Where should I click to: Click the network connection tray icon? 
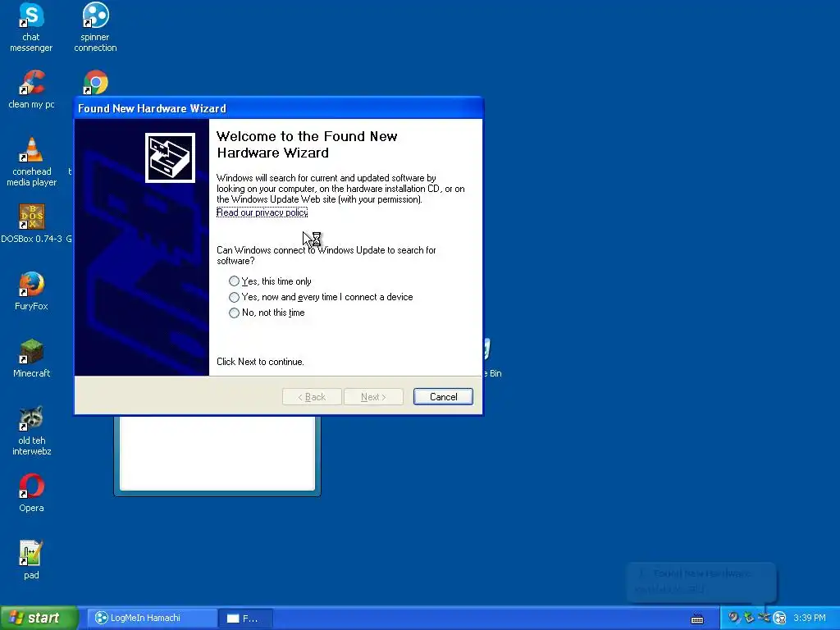coord(764,618)
